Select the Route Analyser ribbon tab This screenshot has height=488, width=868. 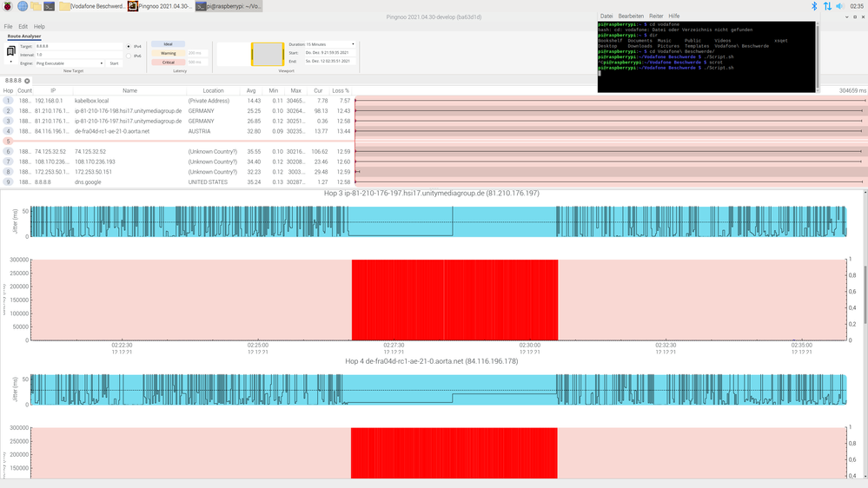24,36
